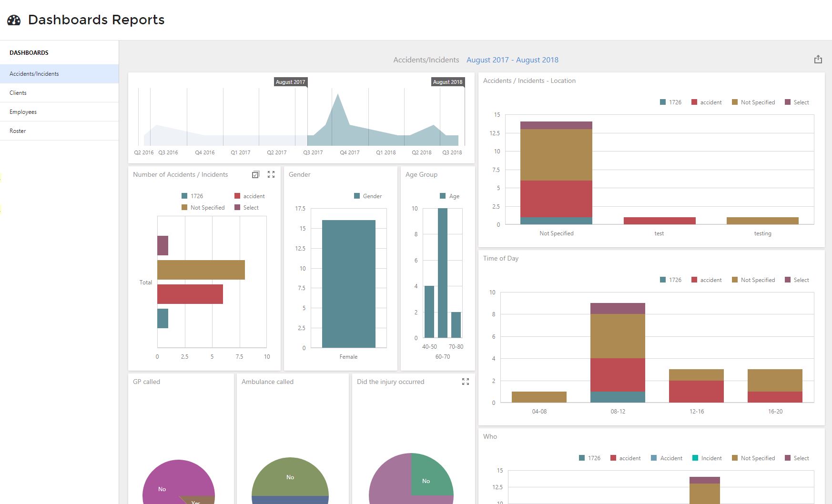Click the Q4 2017 label on the timeline
The width and height of the screenshot is (832, 504).
click(x=349, y=152)
